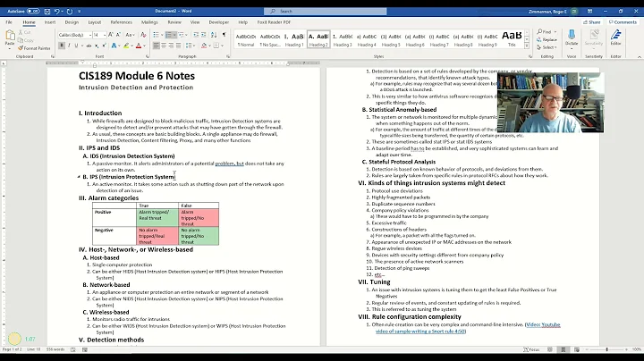
Task: Toggle Align Left paragraph button
Action: 156,46
